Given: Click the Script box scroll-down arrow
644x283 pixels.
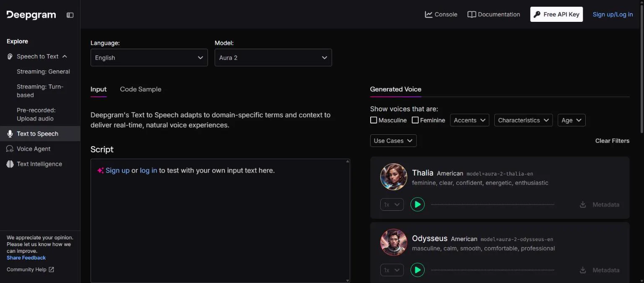Looking at the screenshot, I should [348, 280].
